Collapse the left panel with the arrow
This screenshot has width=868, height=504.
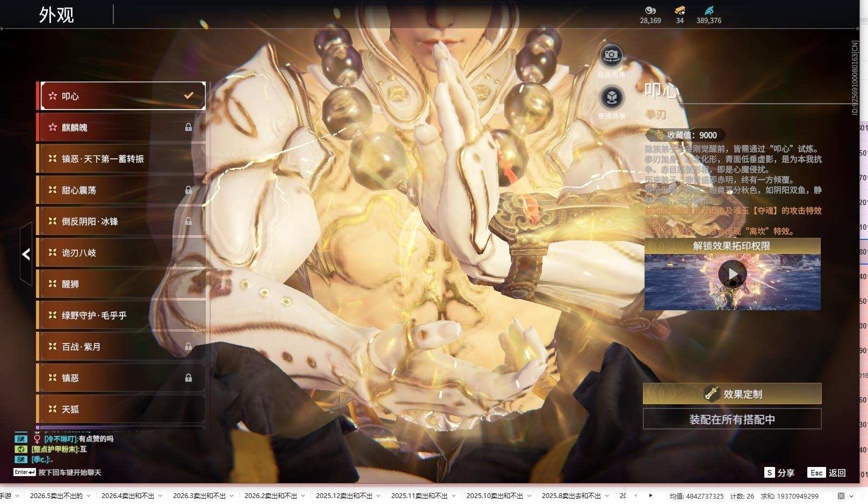coord(26,254)
